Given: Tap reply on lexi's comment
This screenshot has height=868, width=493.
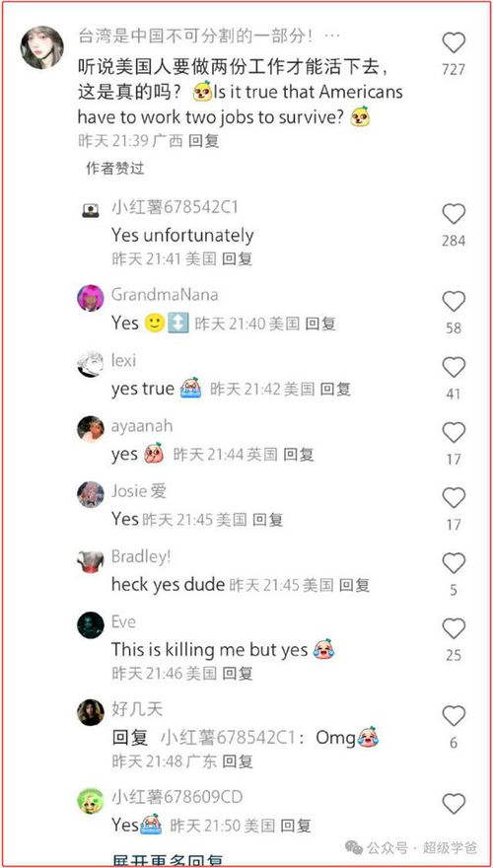Looking at the screenshot, I should [x=335, y=390].
